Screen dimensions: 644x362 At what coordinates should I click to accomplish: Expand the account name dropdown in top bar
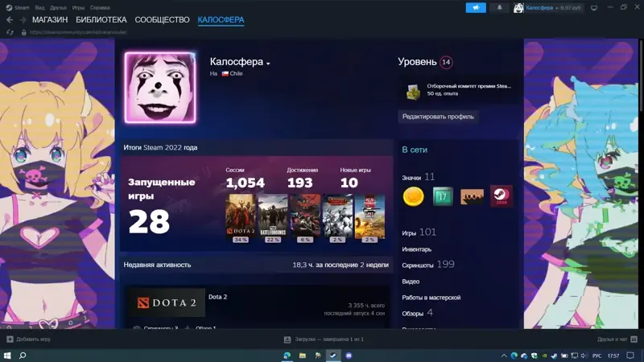557,8
